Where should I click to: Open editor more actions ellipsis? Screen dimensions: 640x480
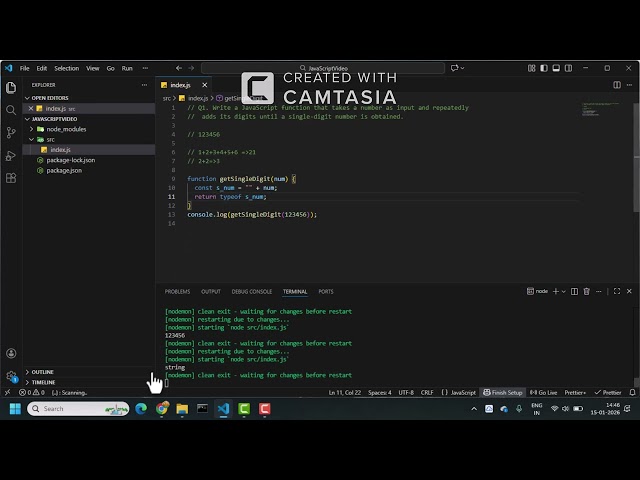point(629,85)
